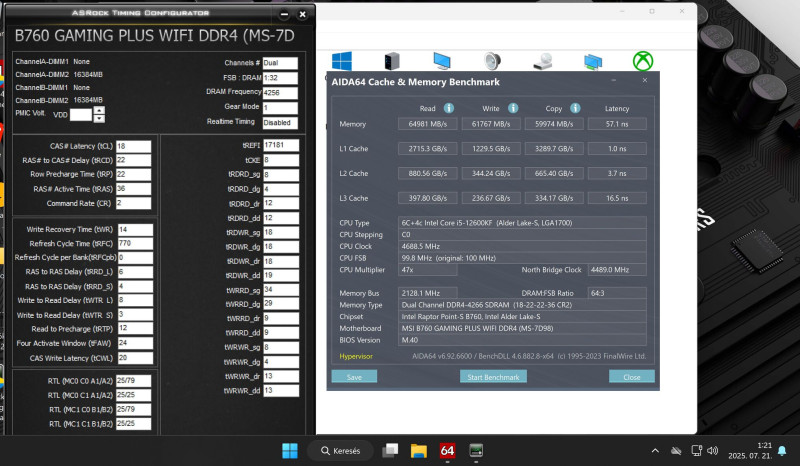The height and width of the screenshot is (466, 800).
Task: Click the North Bridge Clock 4489.0 MHz value
Action: tap(617, 269)
